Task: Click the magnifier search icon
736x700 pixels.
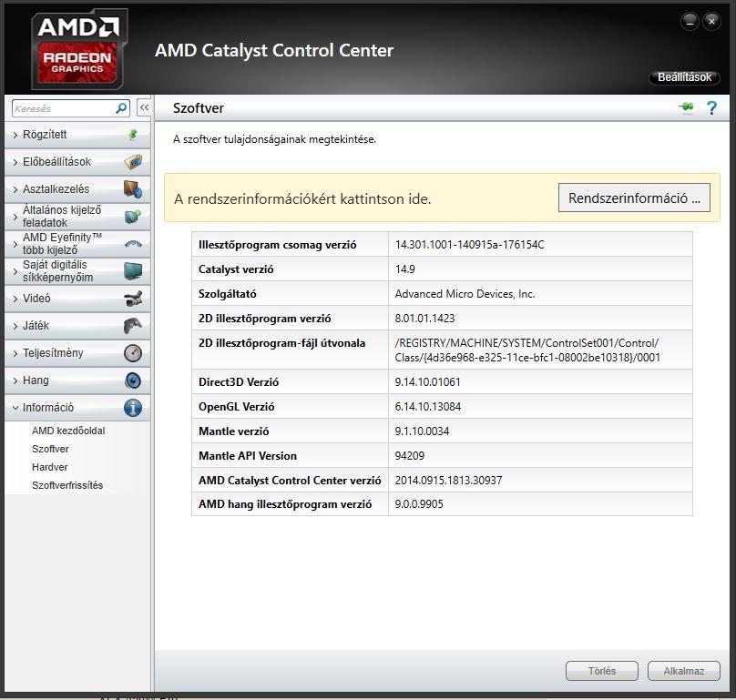Action: coord(121,108)
